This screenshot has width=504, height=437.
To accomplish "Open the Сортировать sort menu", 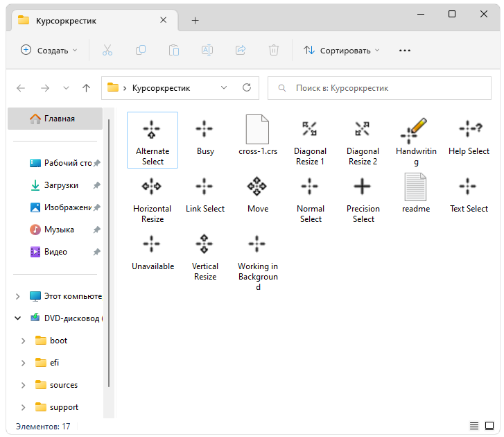I will click(342, 50).
